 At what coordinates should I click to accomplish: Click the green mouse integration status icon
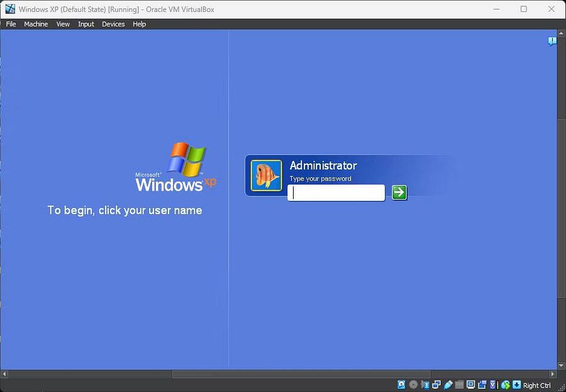505,384
